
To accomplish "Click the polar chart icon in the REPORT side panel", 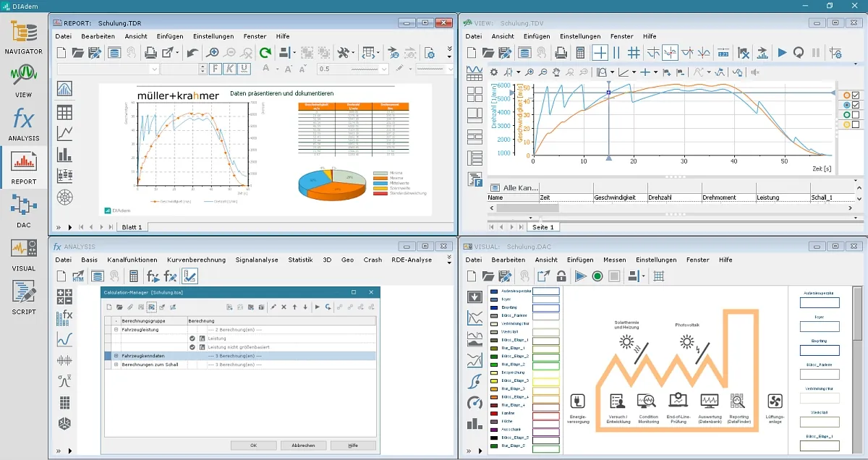I will pyautogui.click(x=64, y=196).
